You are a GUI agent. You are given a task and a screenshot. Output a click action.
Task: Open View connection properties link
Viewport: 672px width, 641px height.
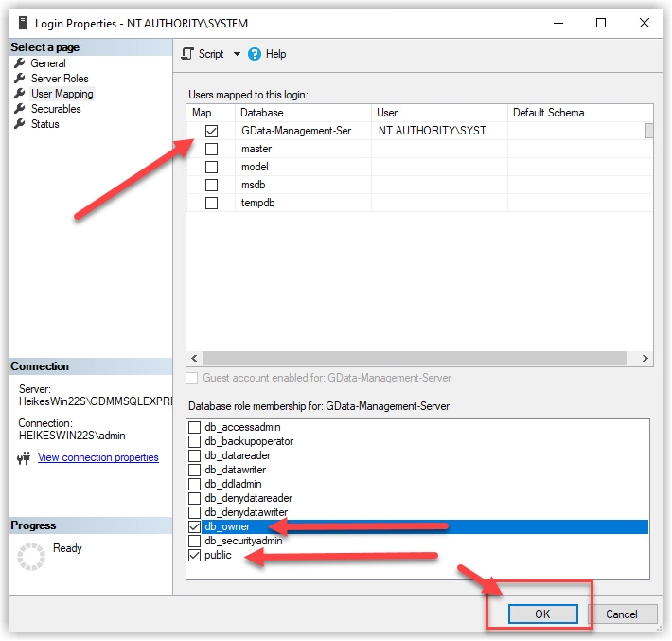click(x=98, y=458)
